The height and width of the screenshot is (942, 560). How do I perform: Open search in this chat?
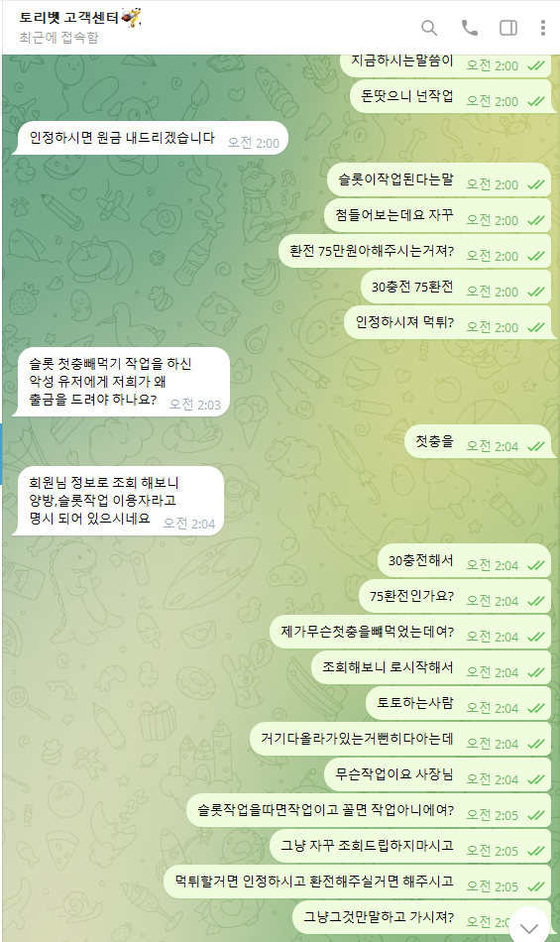[428, 28]
